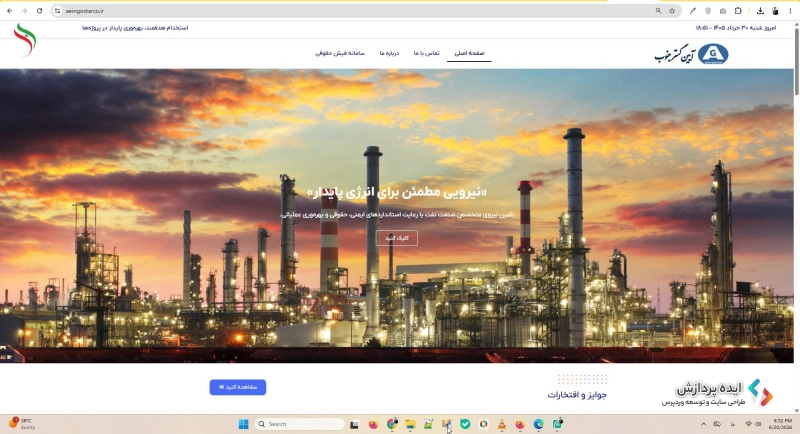Image resolution: width=800 pixels, height=434 pixels.
Task: Click the color picker extension icon
Action: pos(693,11)
